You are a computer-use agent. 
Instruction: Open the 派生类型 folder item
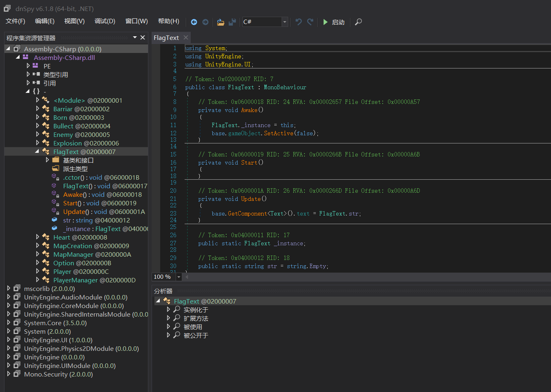coord(75,169)
